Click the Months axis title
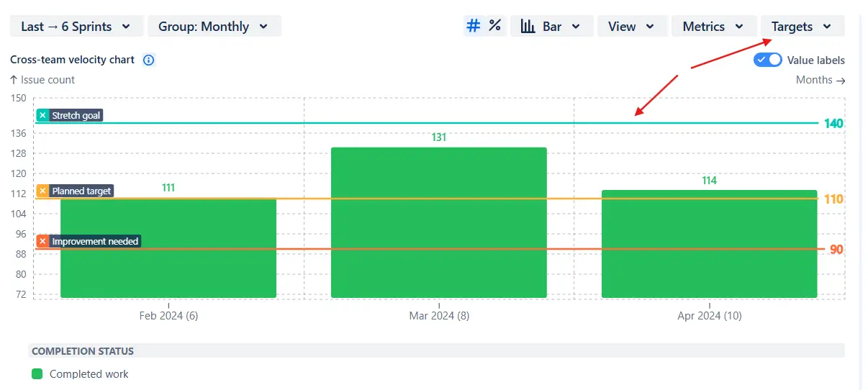868x390 pixels. pos(820,80)
